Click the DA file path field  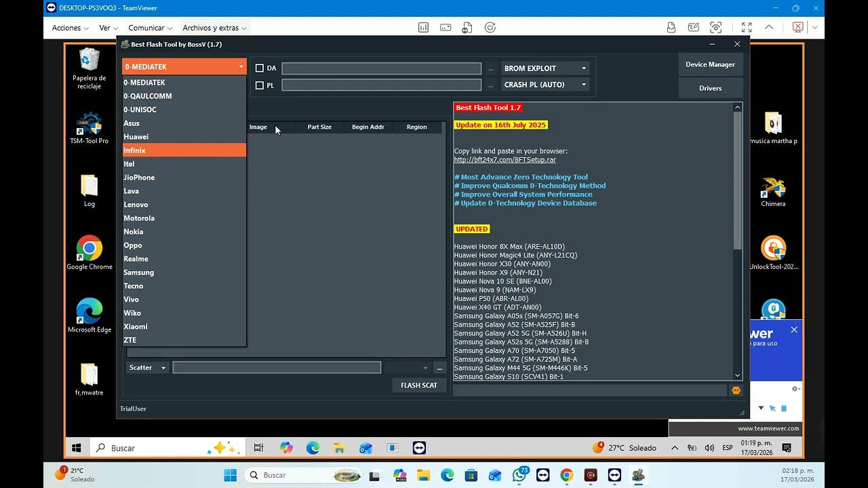381,68
